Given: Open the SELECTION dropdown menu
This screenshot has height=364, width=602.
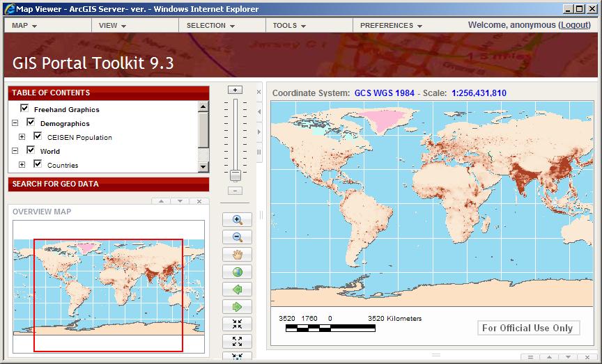Looking at the screenshot, I should (x=210, y=25).
